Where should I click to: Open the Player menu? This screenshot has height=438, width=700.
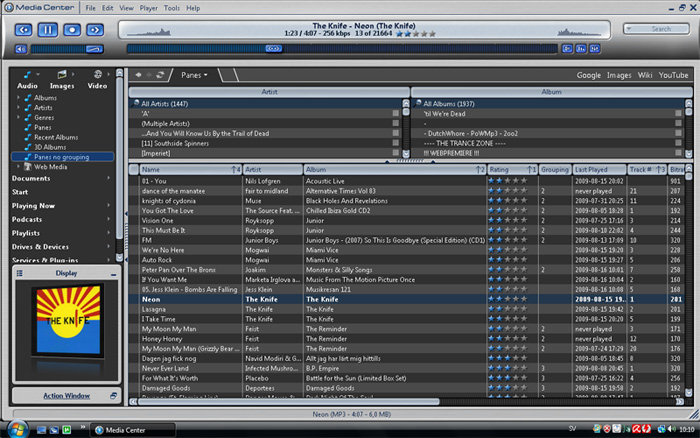coord(148,8)
